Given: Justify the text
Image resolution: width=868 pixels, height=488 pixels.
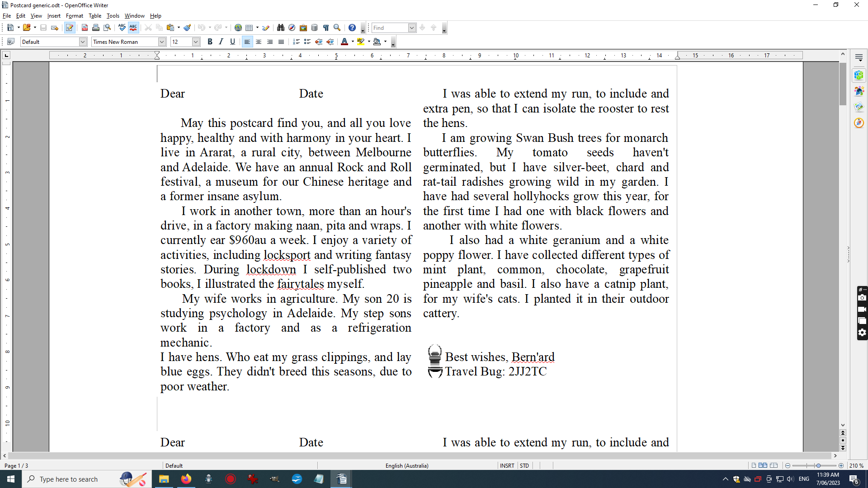Looking at the screenshot, I should pos(281,42).
